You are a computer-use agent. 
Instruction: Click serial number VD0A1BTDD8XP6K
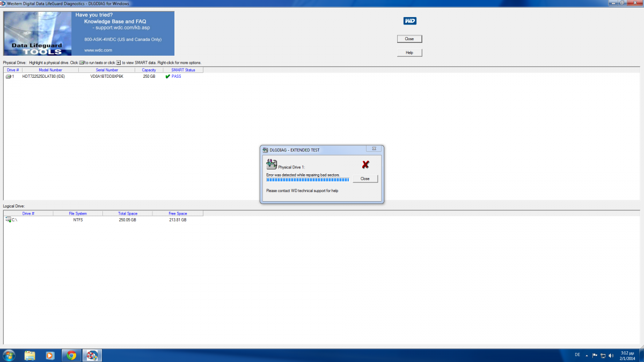click(107, 77)
